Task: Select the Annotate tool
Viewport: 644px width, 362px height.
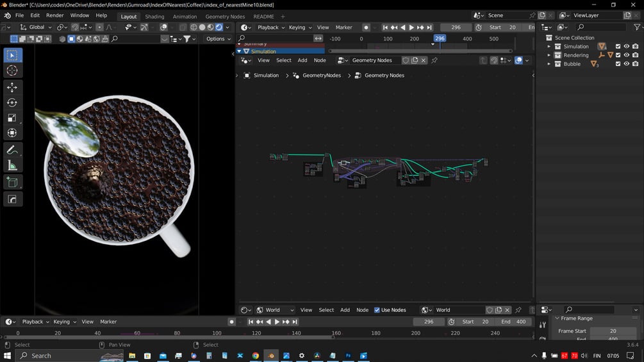Action: coord(12,150)
